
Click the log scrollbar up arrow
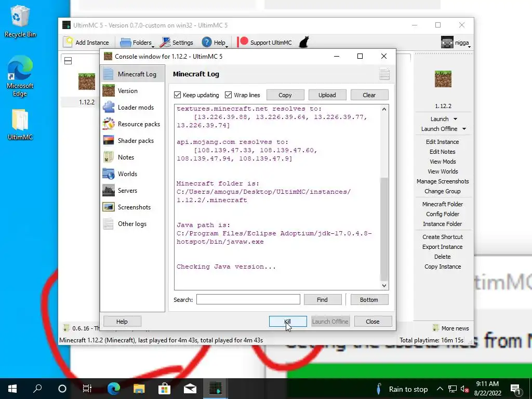tap(384, 109)
